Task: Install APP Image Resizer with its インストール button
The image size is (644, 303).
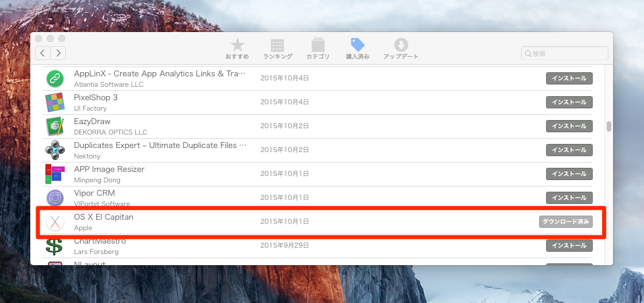Action: [x=569, y=174]
